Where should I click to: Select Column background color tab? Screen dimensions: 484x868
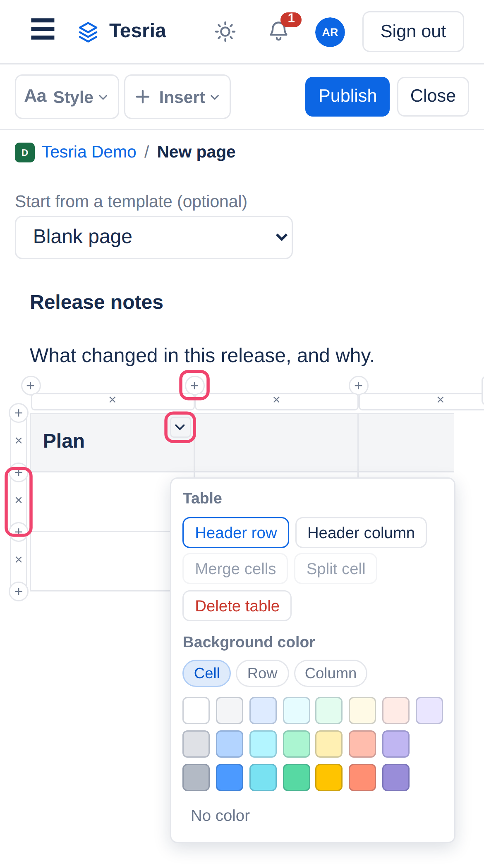331,673
